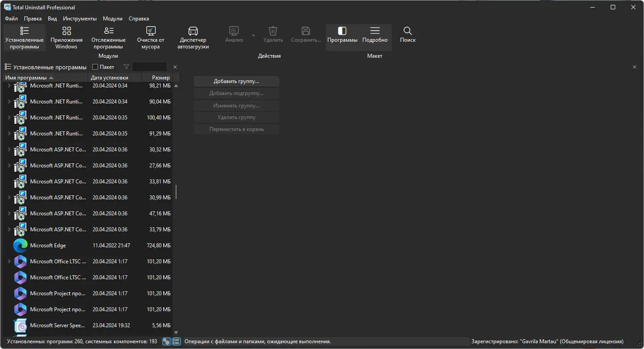
Task: Select the Приложения Windows module
Action: (66, 37)
